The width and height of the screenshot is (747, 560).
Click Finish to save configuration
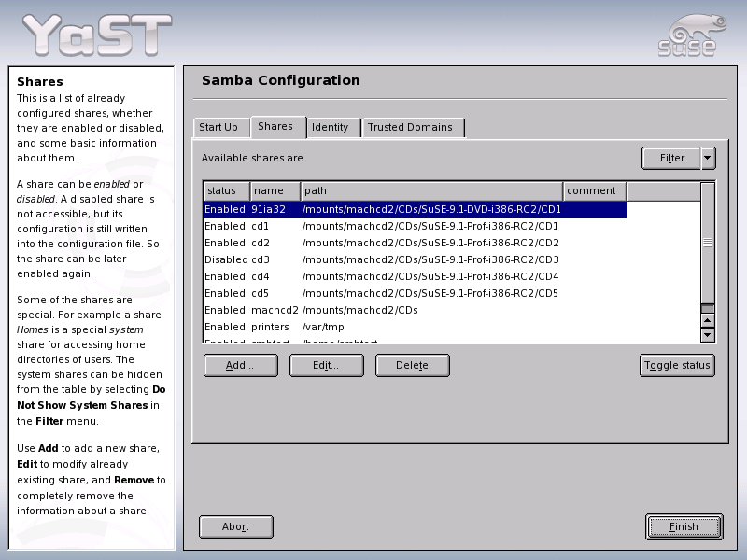(x=684, y=526)
